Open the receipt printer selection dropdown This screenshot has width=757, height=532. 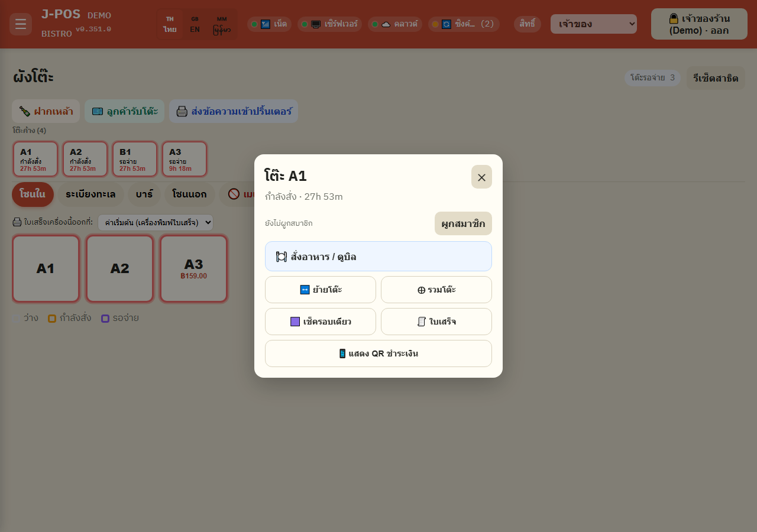click(x=156, y=222)
